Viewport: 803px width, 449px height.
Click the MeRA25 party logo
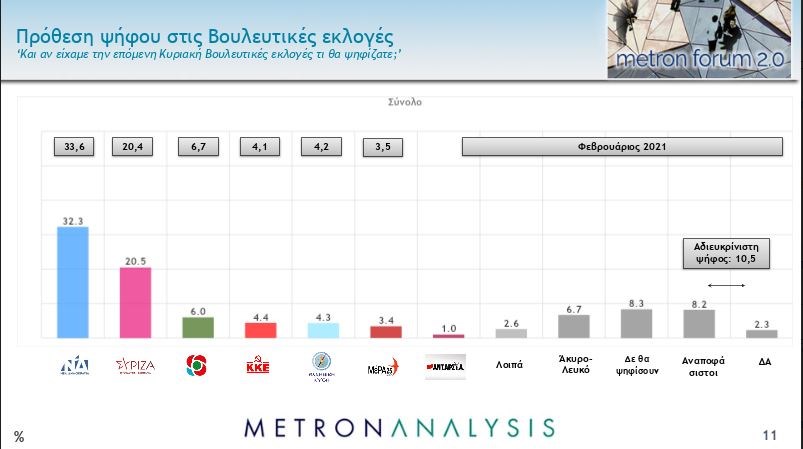(384, 366)
